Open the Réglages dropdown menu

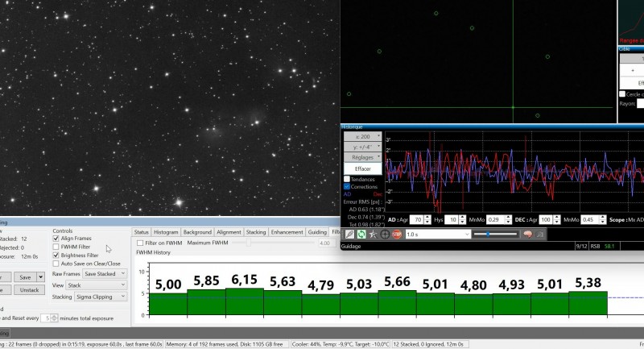(363, 157)
